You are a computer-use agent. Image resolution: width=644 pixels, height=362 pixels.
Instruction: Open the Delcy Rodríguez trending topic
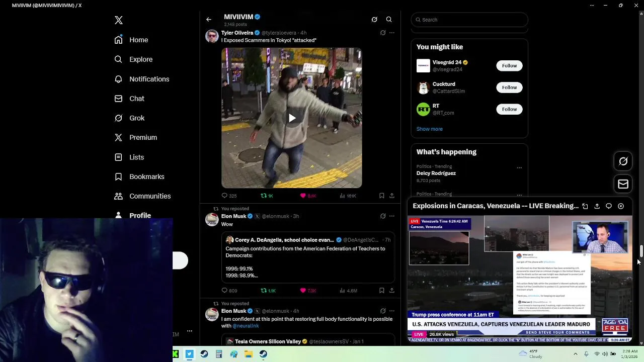436,173
